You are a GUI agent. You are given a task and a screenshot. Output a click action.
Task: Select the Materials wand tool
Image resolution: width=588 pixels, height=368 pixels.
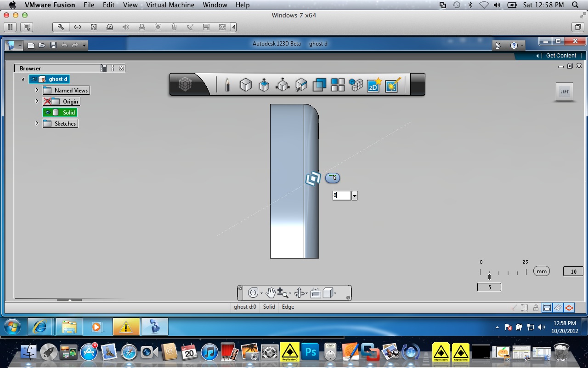393,85
